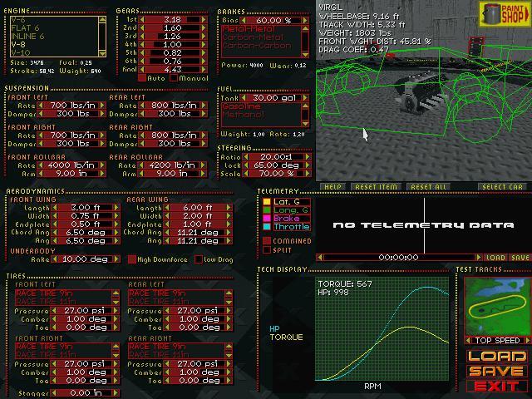This screenshot has height=399, width=532.
Task: Click the large SAVE setup button
Action: click(497, 372)
